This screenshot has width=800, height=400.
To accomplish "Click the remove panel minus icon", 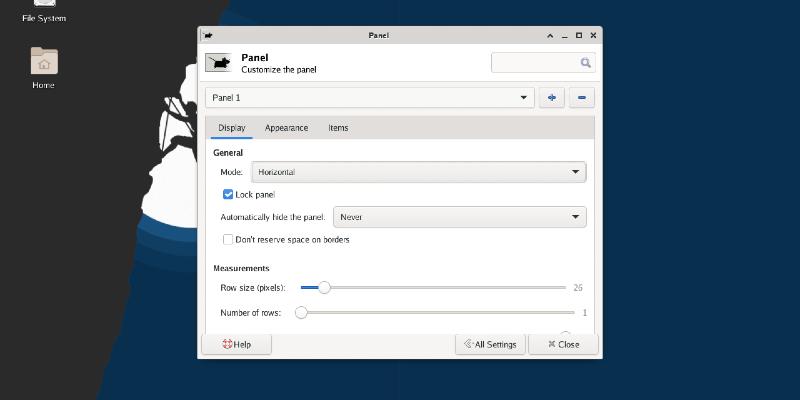I will 581,98.
